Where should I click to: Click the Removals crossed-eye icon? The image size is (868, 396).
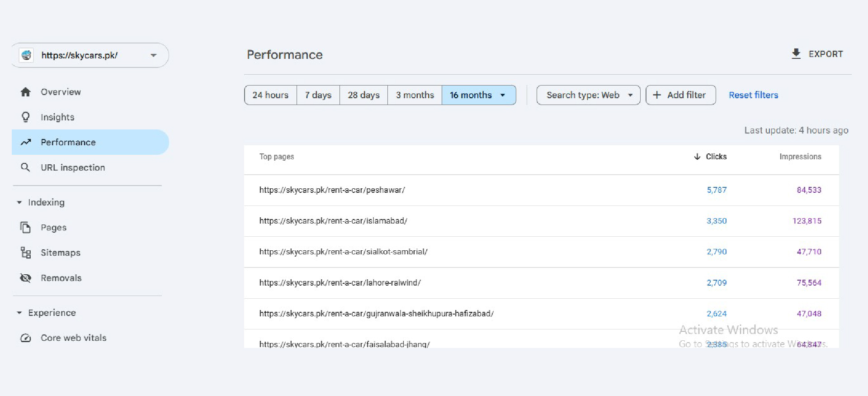pos(26,278)
